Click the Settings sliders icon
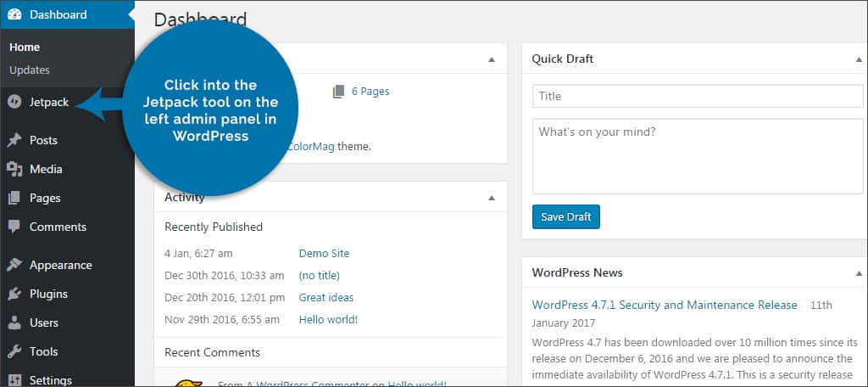This screenshot has height=387, width=868. pos(14,380)
